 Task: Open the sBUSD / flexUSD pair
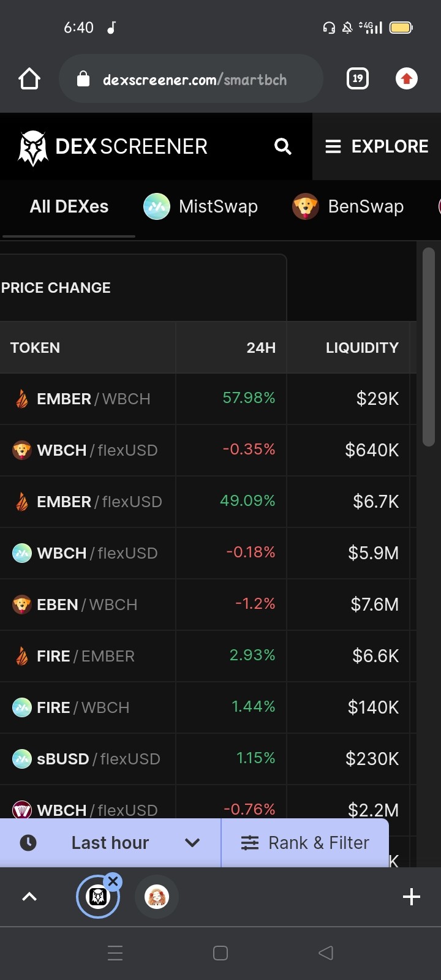[x=208, y=759]
